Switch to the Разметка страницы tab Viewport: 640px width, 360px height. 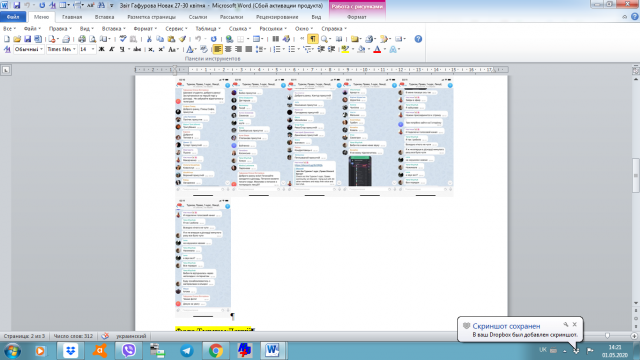click(151, 17)
